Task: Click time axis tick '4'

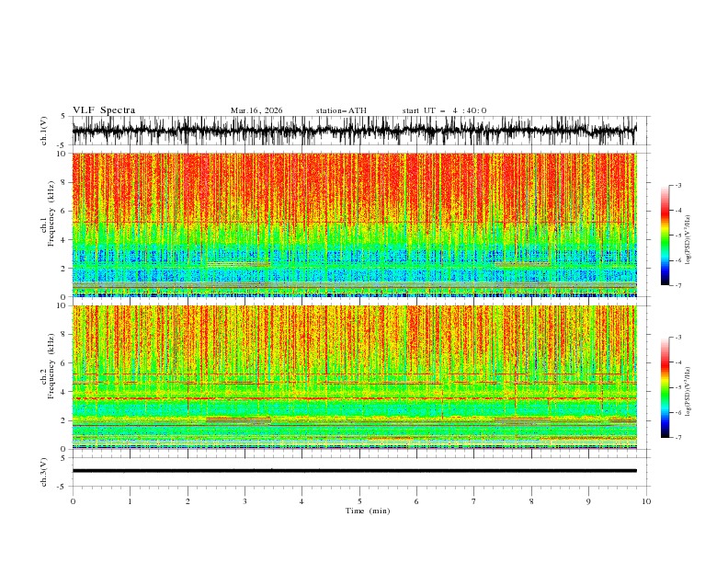Action: click(x=301, y=501)
